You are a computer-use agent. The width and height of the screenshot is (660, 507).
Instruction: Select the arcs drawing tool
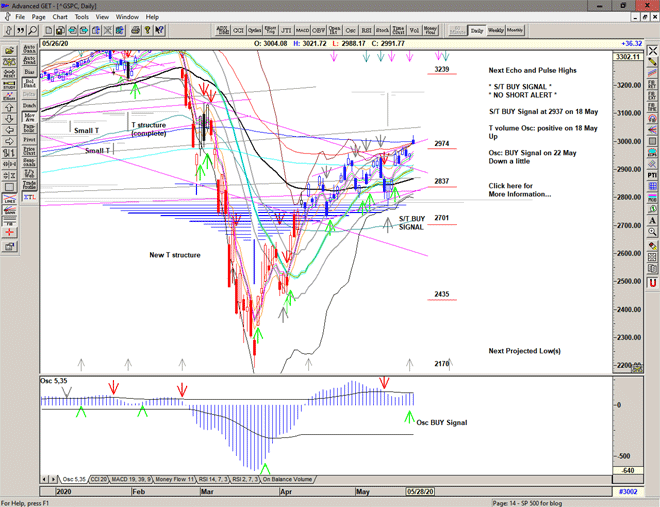pos(652,119)
